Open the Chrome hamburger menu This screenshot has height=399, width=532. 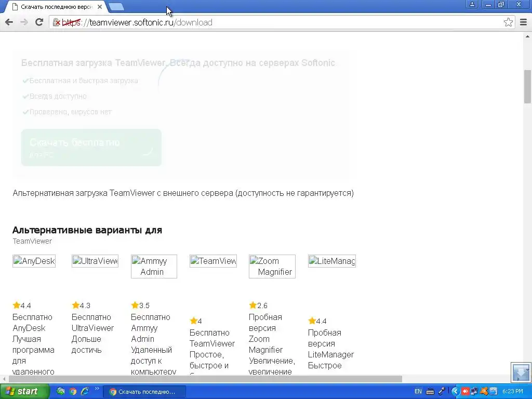(x=524, y=22)
